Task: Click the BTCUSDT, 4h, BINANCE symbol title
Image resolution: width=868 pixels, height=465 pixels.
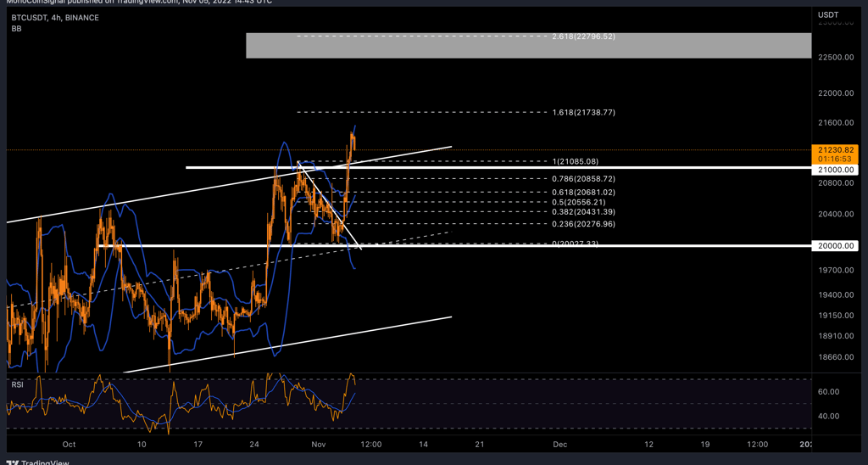Action: pyautogui.click(x=55, y=18)
